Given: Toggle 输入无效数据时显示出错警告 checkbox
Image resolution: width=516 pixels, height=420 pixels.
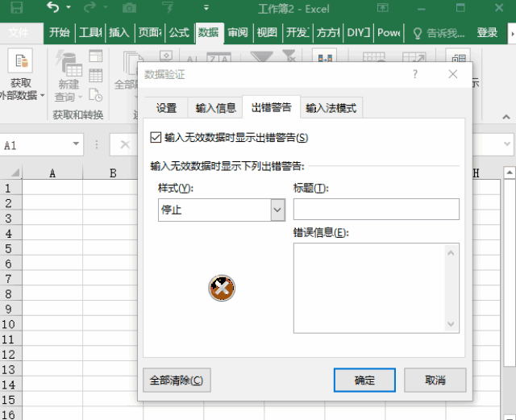Looking at the screenshot, I should (x=156, y=137).
